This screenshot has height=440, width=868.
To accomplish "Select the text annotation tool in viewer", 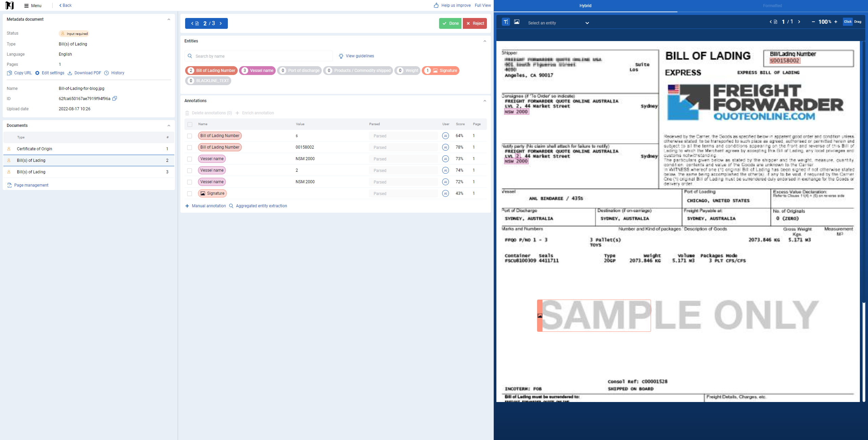I will [x=506, y=22].
